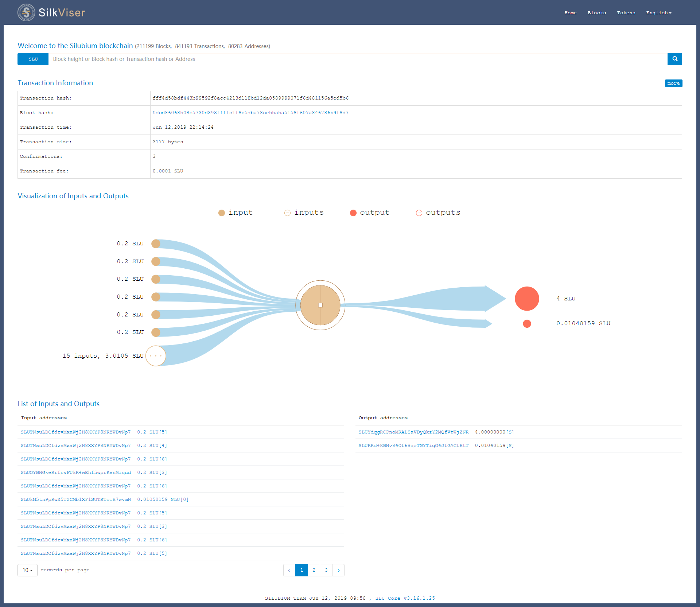
Task: Click the central transaction node circle
Action: click(320, 305)
